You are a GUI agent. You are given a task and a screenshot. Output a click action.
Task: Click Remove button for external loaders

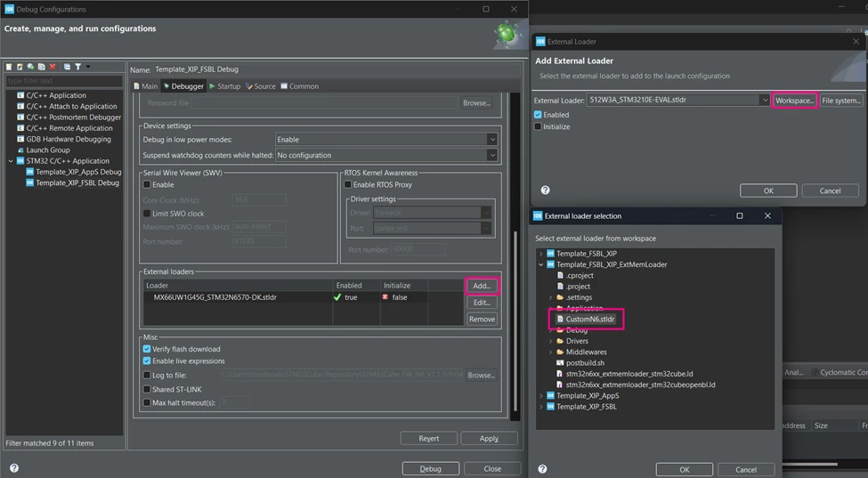point(482,320)
